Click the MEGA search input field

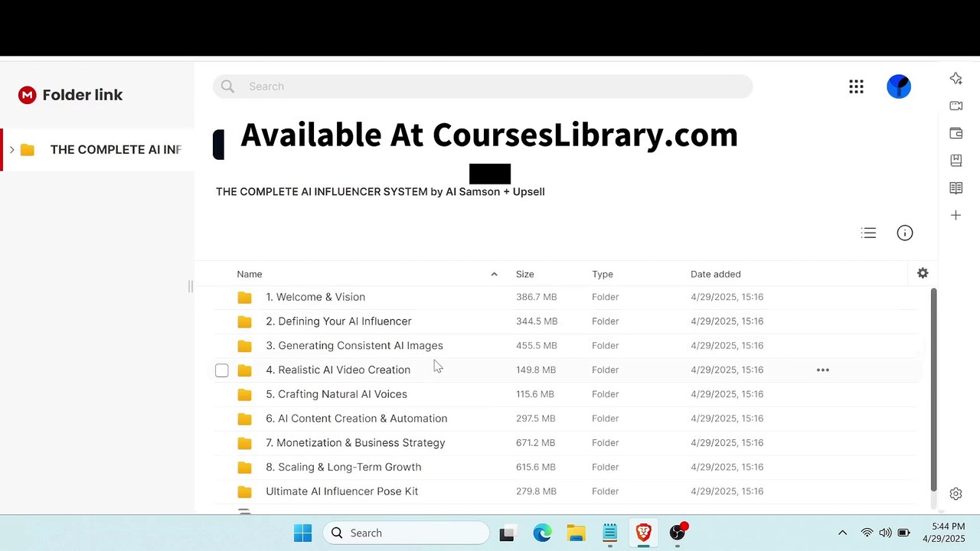point(483,86)
